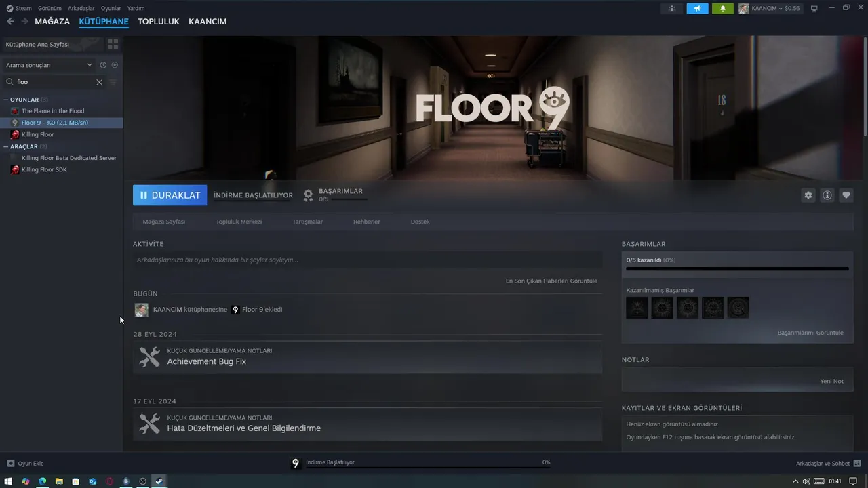Image resolution: width=868 pixels, height=488 pixels.
Task: Open the announcements megaphone button
Action: (697, 8)
